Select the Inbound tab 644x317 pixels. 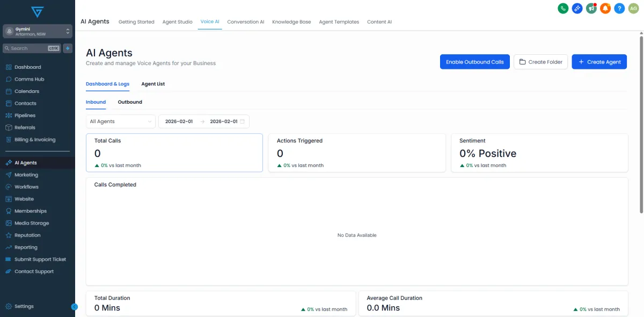click(x=96, y=102)
